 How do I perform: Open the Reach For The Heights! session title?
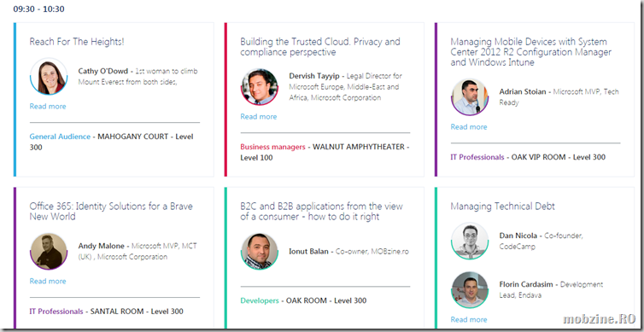[x=77, y=42]
